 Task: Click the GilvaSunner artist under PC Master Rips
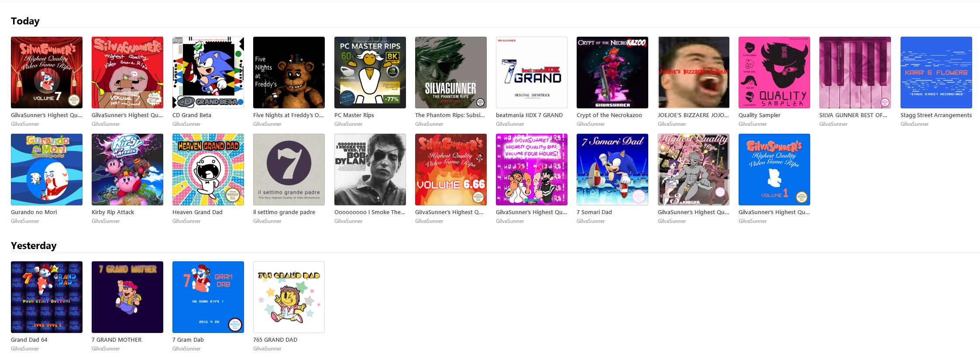(348, 124)
